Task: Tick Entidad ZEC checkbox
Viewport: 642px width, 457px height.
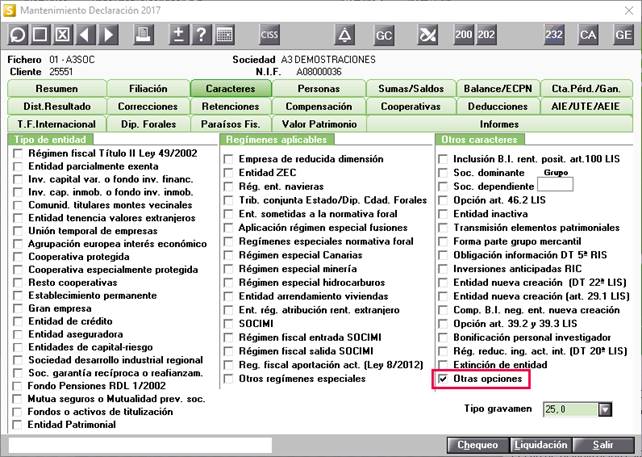Action: coord(228,173)
